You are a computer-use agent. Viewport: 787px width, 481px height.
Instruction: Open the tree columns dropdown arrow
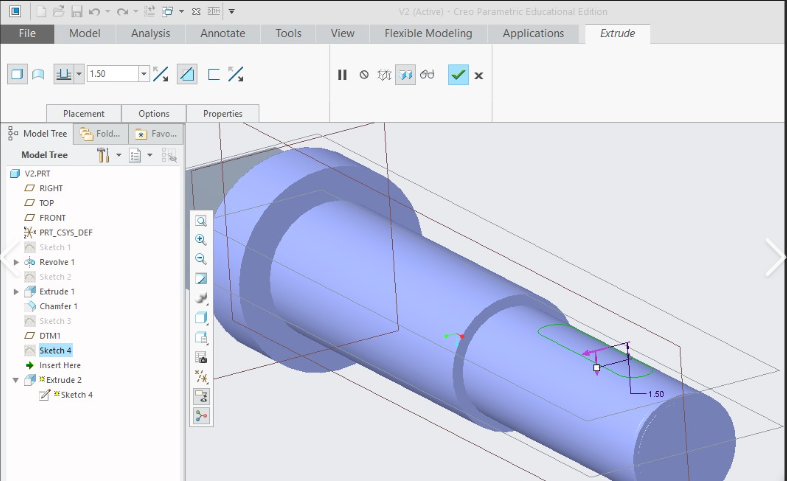pos(150,155)
